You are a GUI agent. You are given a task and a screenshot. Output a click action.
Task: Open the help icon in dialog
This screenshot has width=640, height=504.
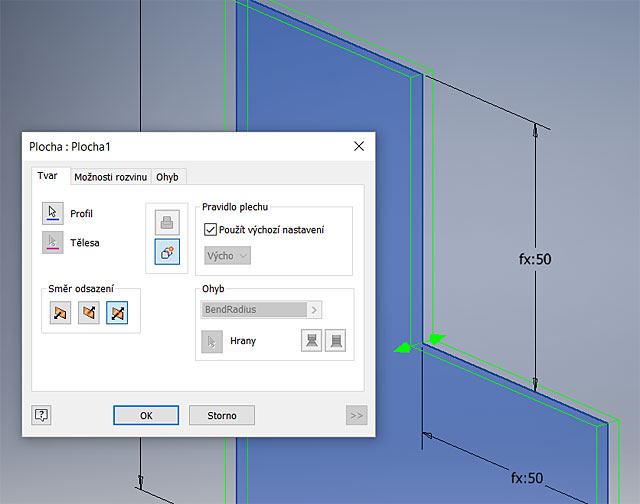tap(41, 415)
